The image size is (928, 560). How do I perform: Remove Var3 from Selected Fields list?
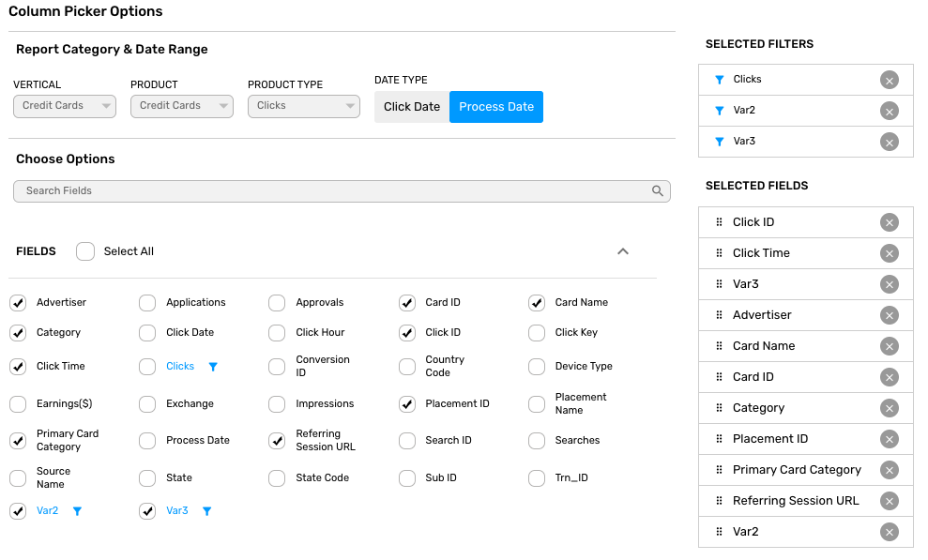coord(889,284)
